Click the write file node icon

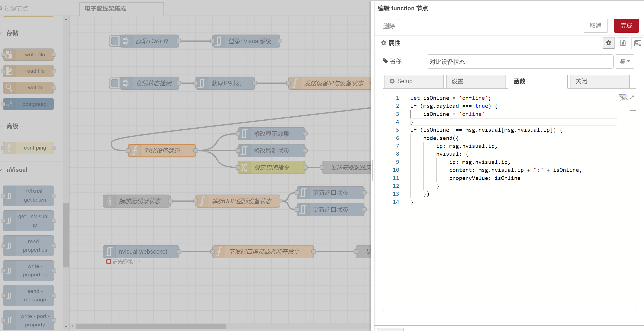click(x=9, y=55)
